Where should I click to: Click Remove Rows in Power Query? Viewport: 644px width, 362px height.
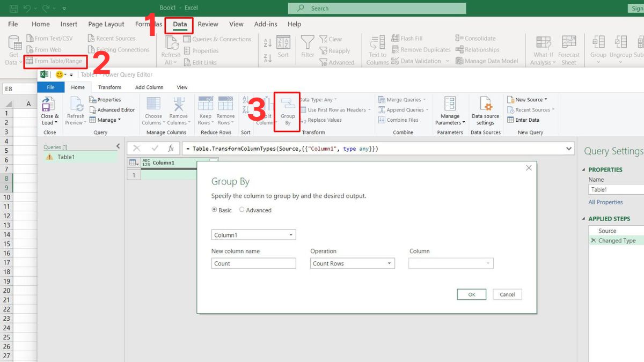225,110
